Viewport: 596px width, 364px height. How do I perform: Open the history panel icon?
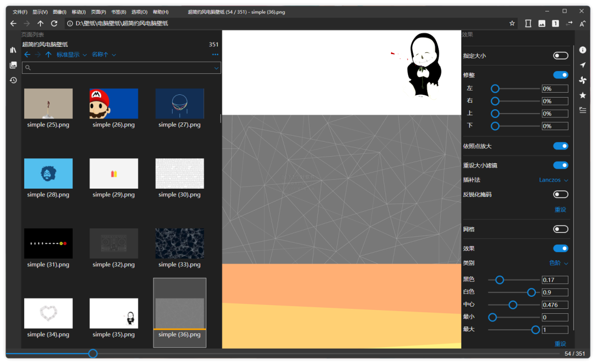pyautogui.click(x=13, y=81)
